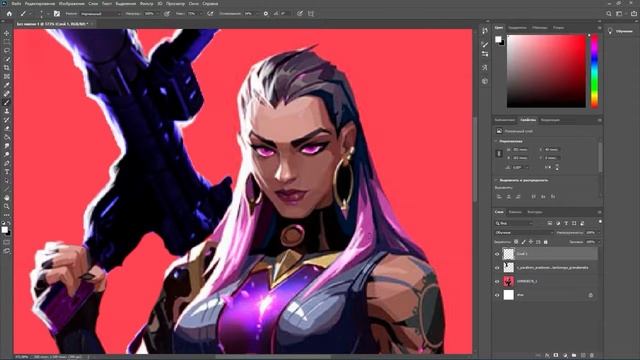Open the opacity slider dropdown in options bar
The height and width of the screenshot is (360, 640).
[157, 13]
